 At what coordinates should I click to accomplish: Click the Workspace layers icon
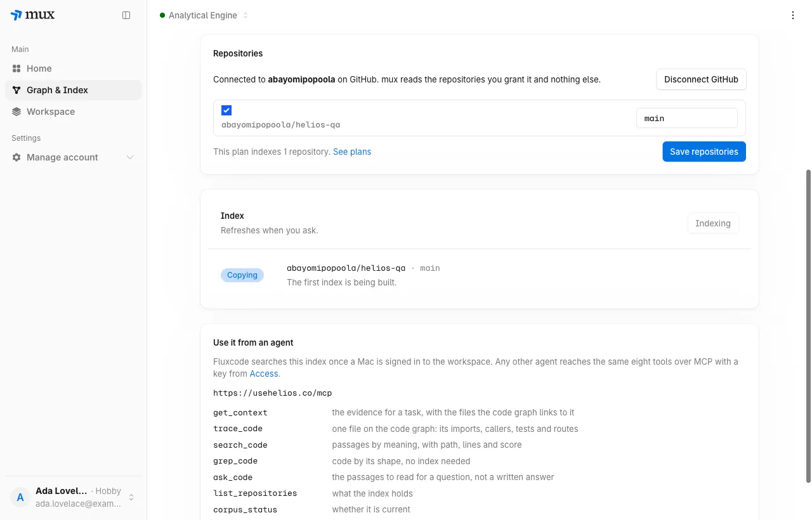pyautogui.click(x=16, y=112)
